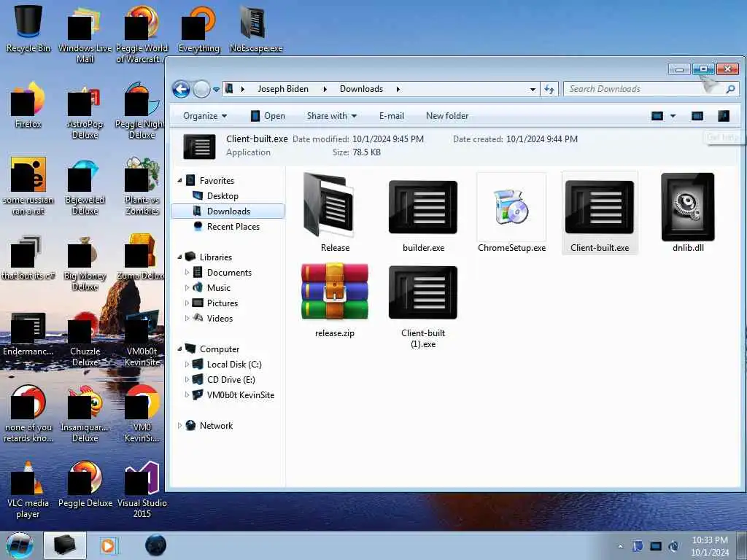The image size is (747, 560).
Task: Select builder.exe file icon
Action: (x=423, y=207)
